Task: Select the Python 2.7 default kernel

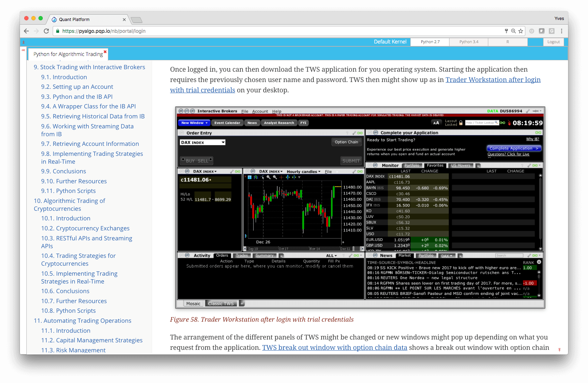Action: [x=430, y=42]
